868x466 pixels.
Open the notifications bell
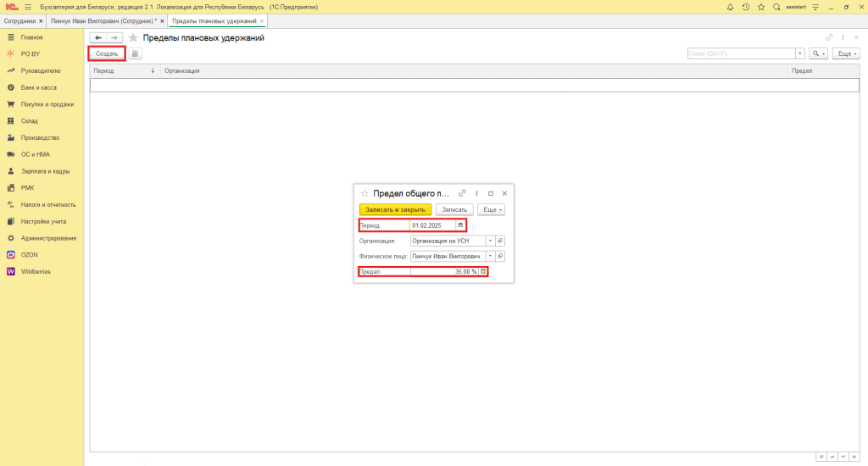pyautogui.click(x=730, y=7)
